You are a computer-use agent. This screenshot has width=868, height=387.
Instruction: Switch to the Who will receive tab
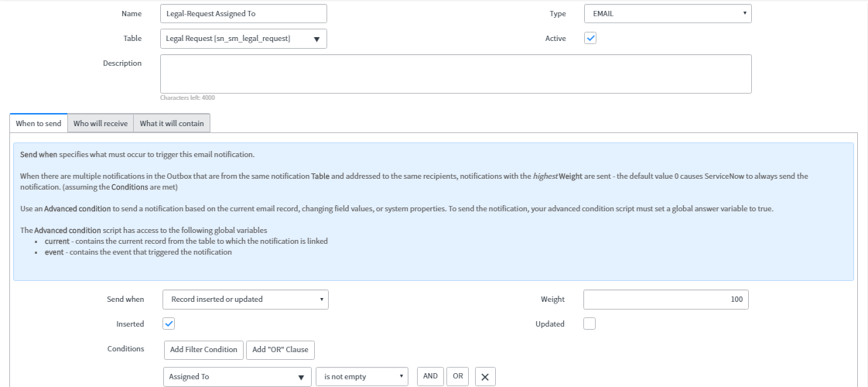[101, 124]
